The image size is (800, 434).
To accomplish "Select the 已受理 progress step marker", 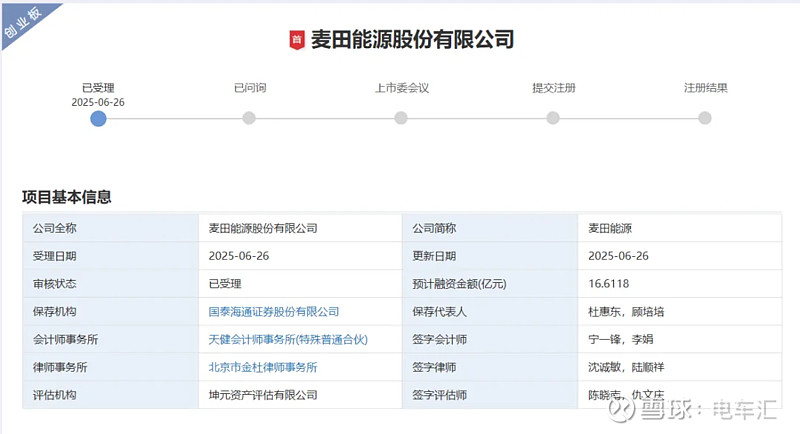I will click(x=98, y=118).
